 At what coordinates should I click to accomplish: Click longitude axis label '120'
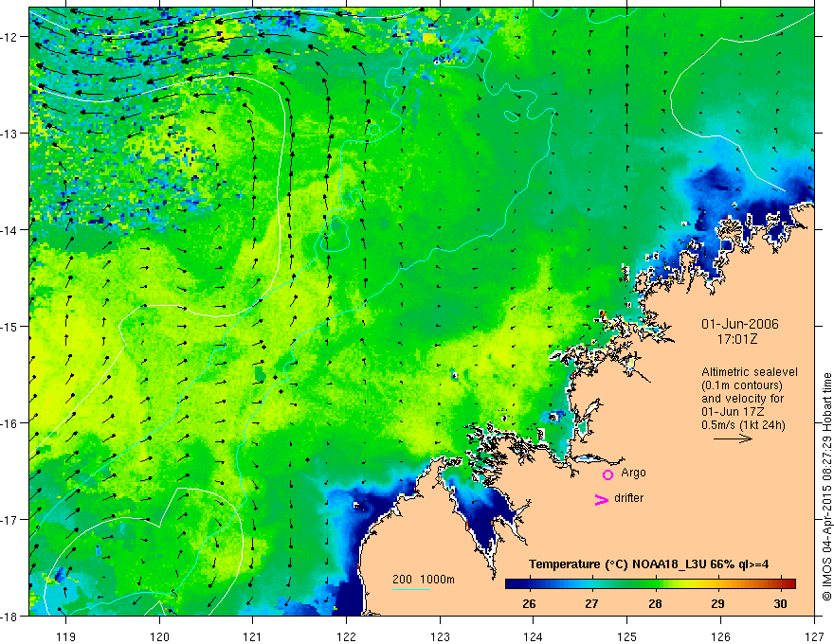(x=159, y=636)
